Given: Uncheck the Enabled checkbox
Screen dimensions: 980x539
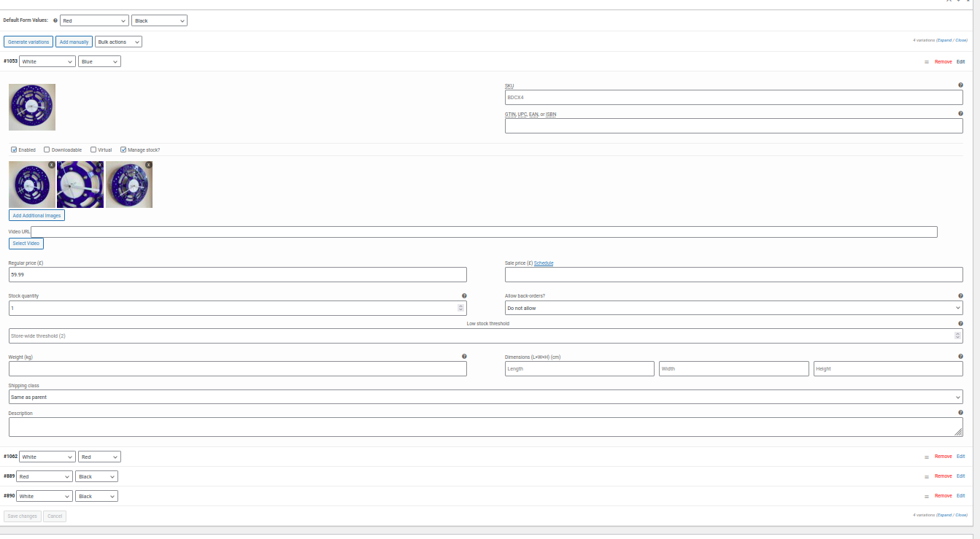Looking at the screenshot, I should click(14, 150).
